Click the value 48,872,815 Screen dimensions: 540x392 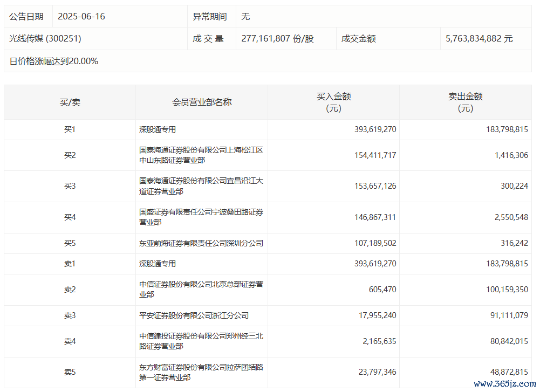509,373
